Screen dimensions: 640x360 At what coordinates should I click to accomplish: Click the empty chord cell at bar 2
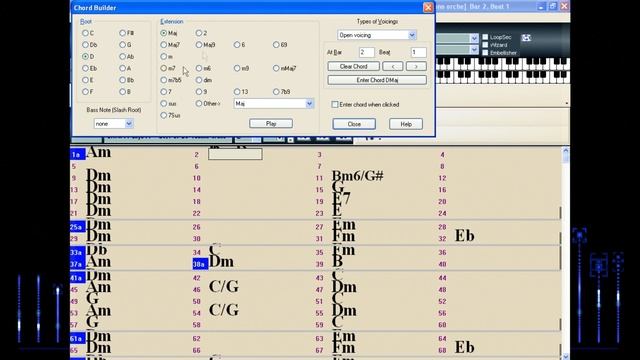point(235,154)
